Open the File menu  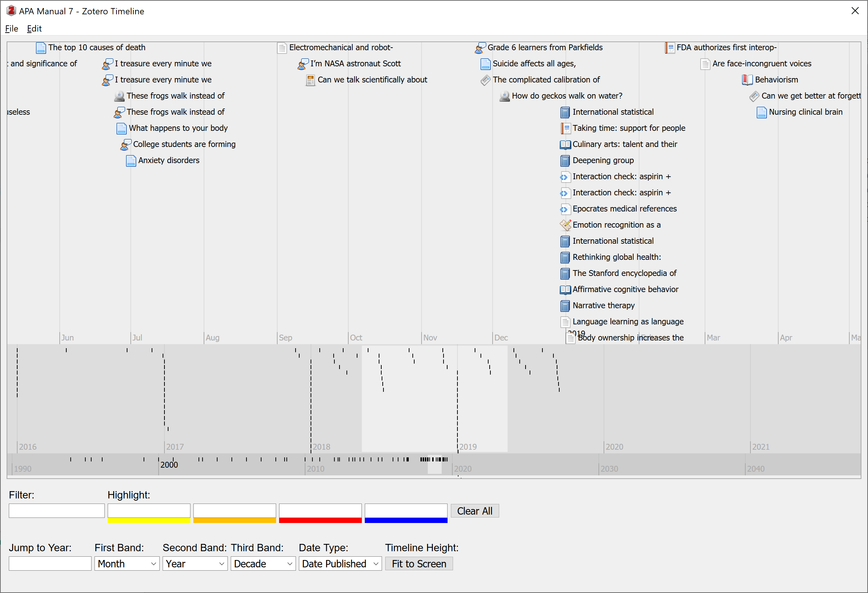click(12, 29)
